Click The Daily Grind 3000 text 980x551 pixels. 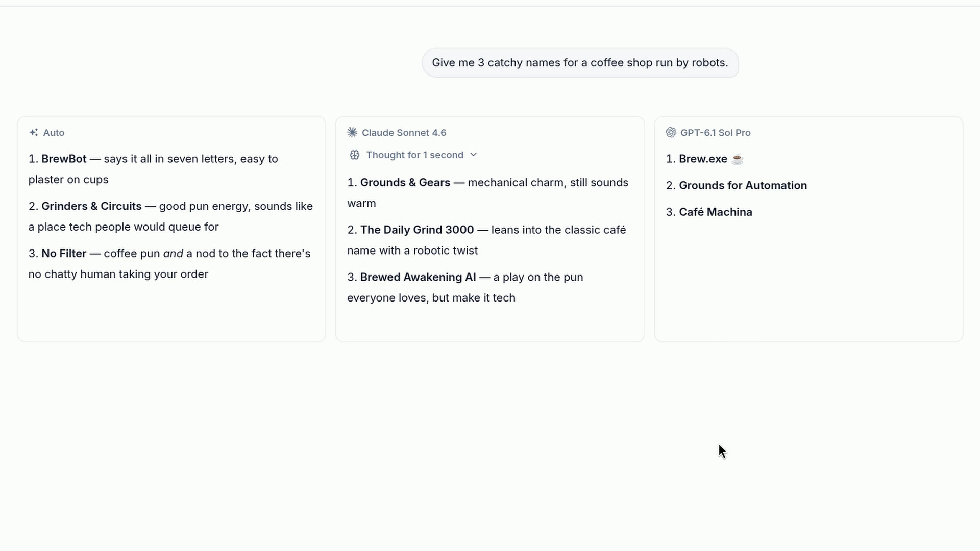click(x=417, y=230)
